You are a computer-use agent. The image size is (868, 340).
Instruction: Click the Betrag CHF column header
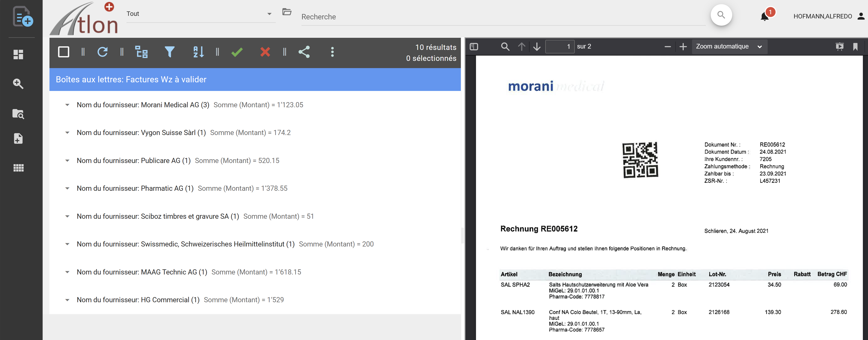[x=832, y=274]
